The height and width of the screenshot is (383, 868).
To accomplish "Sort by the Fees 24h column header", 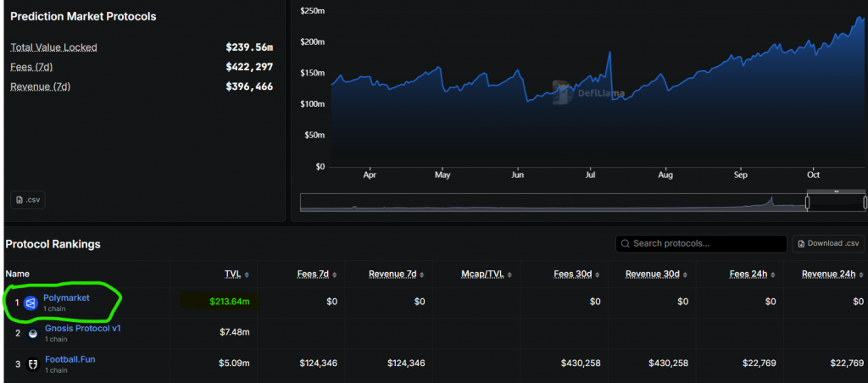I will (x=749, y=275).
